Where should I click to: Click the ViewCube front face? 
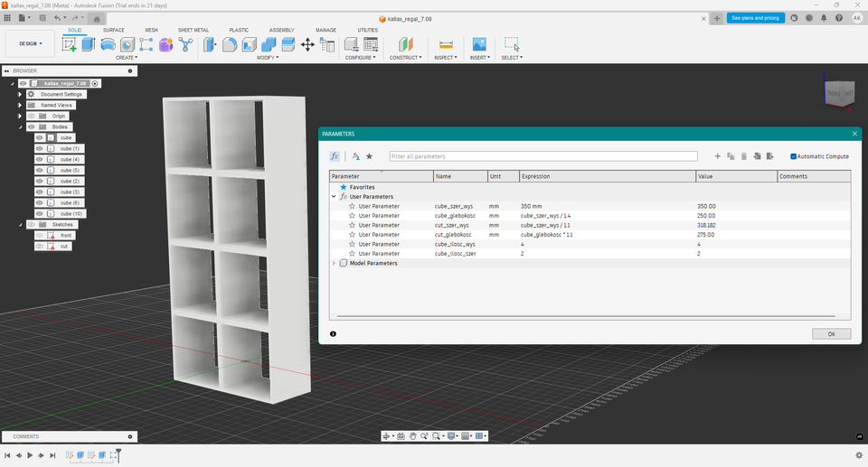click(x=833, y=94)
